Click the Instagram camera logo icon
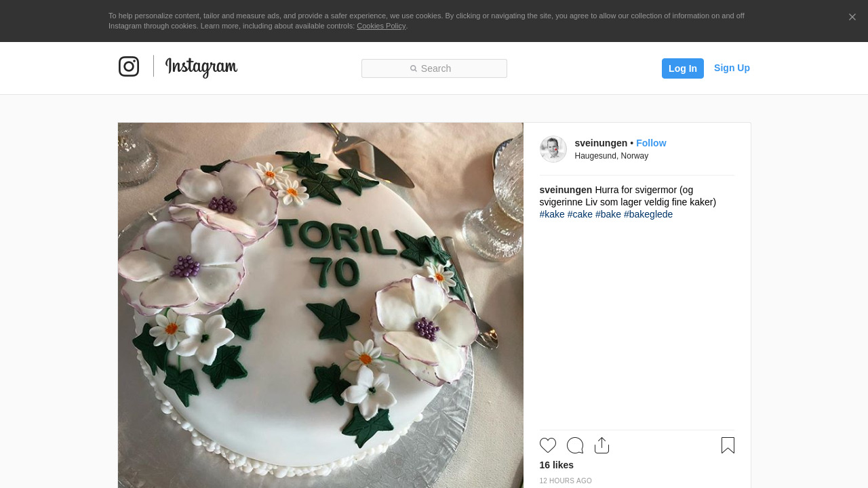The height and width of the screenshot is (488, 868). coord(129,66)
